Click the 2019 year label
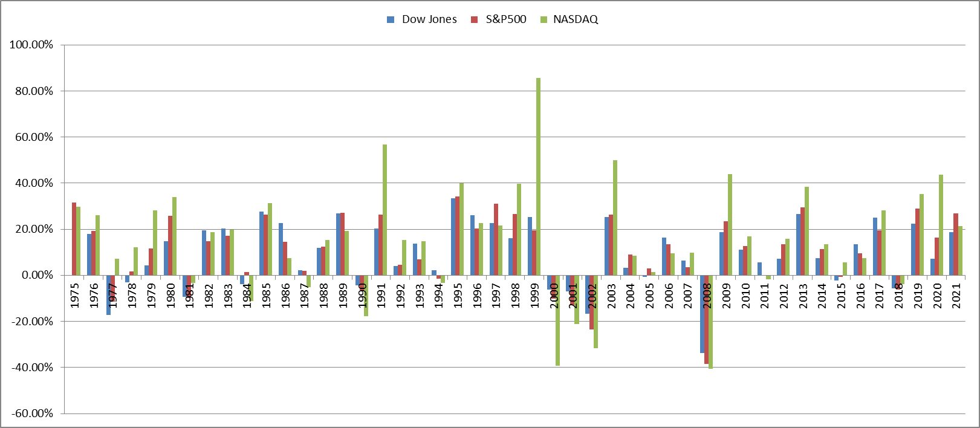This screenshot has width=980, height=428. (918, 294)
